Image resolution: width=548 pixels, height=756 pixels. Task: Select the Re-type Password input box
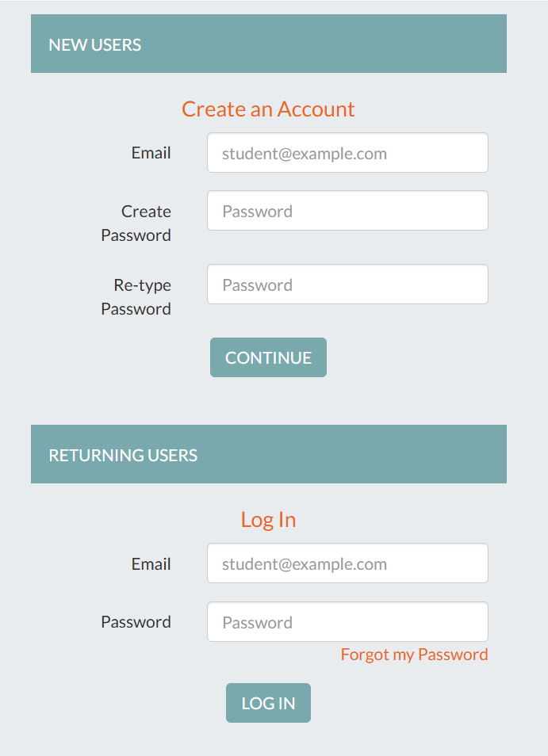pyautogui.click(x=347, y=284)
